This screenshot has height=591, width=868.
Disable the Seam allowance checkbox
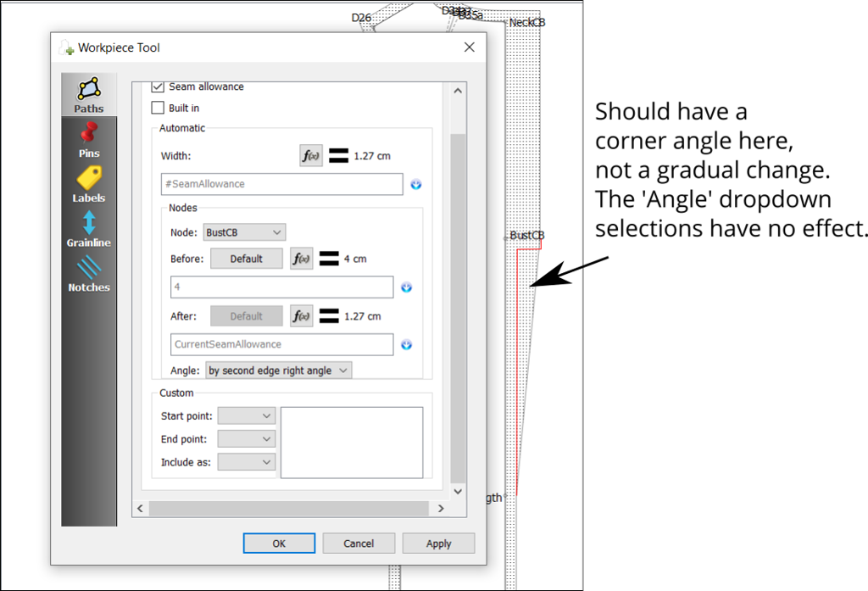[x=158, y=86]
